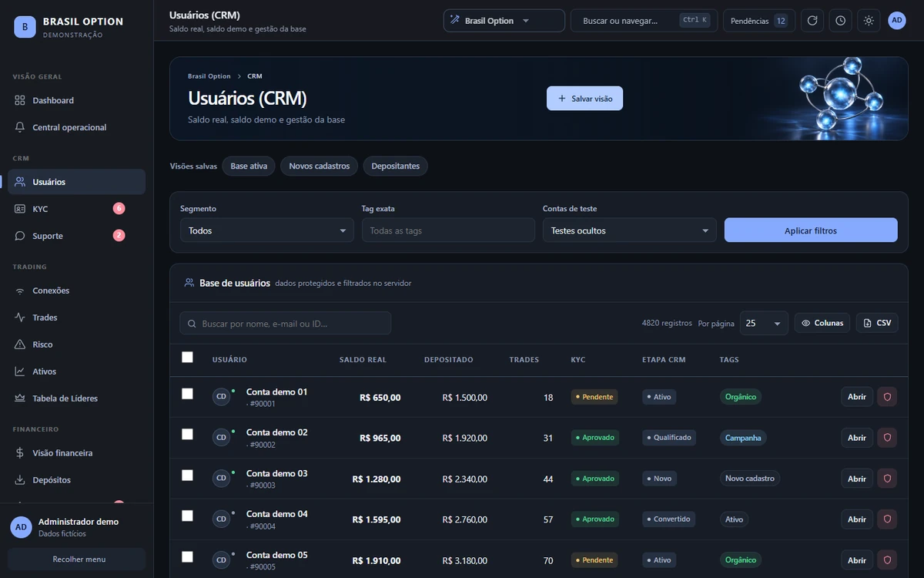Select the Conta demo 02 row checkbox

pos(187,435)
